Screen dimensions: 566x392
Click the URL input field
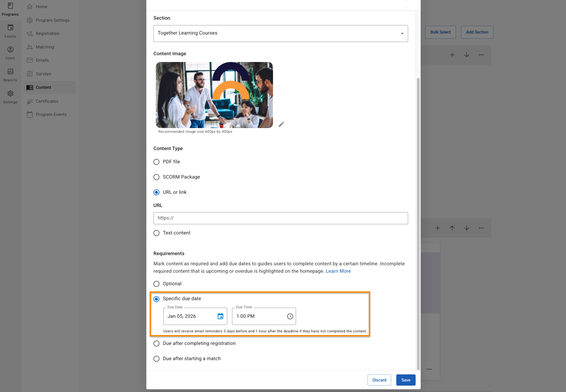pyautogui.click(x=280, y=218)
